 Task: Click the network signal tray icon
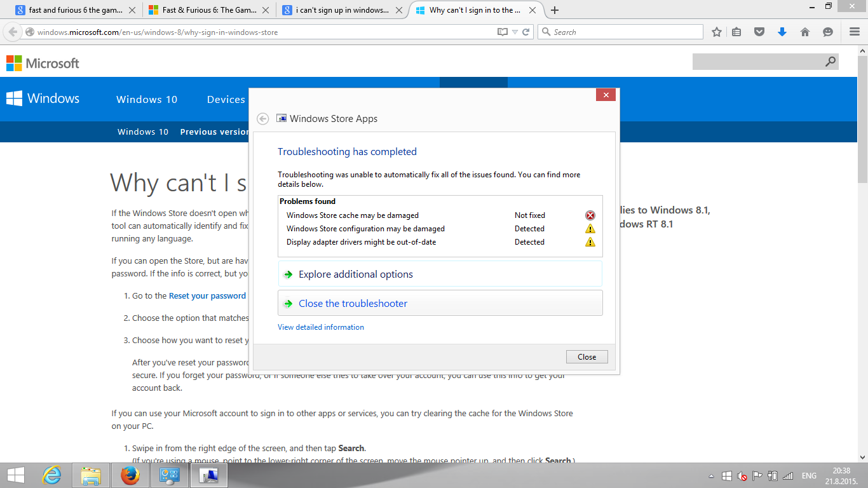point(788,476)
